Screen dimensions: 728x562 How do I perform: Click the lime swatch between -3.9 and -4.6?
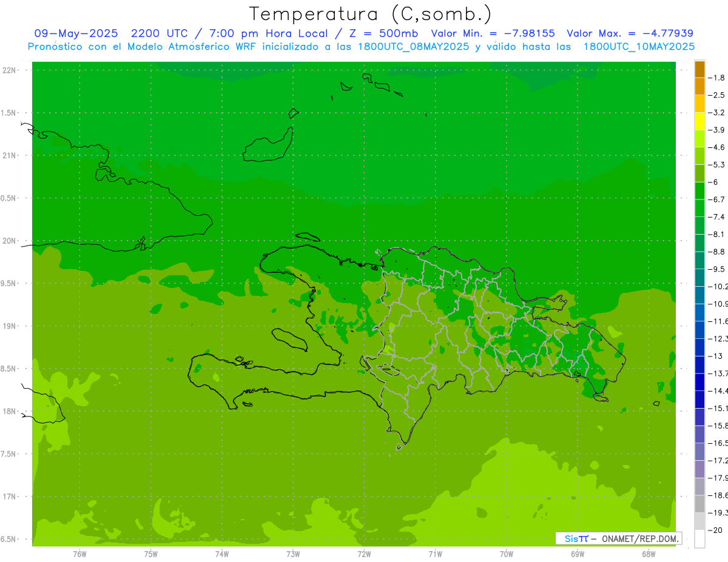(699, 138)
